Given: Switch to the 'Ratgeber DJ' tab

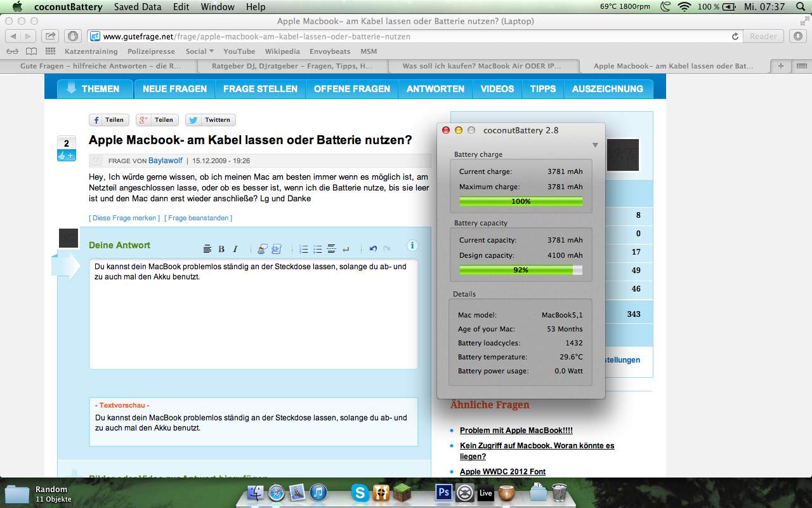Looking at the screenshot, I should pyautogui.click(x=292, y=66).
